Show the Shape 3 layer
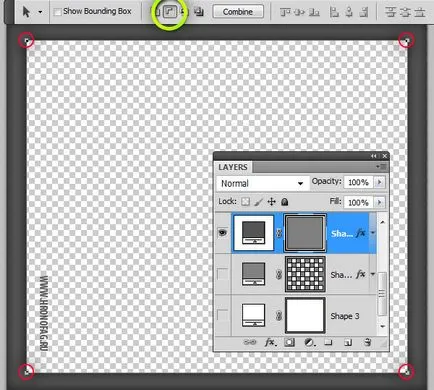This screenshot has width=434, height=390. (222, 315)
